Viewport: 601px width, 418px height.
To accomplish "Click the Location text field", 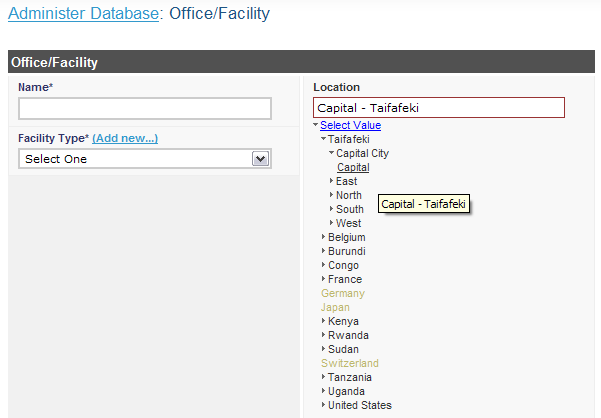I will [439, 108].
